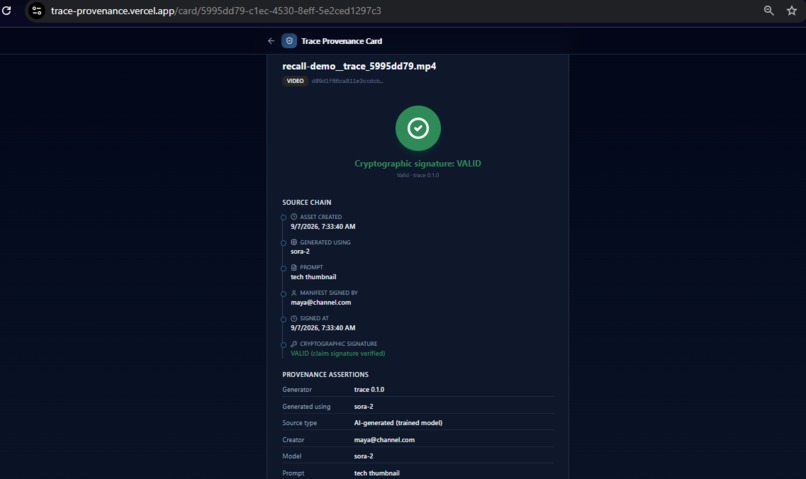Click the ASSET CREATED label
Screen dimensions: 806x479
click(321, 217)
